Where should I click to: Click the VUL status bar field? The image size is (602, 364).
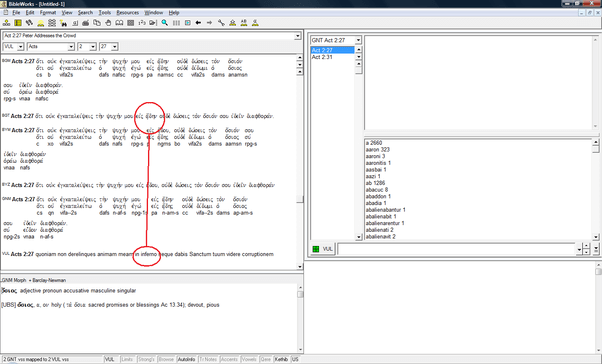click(x=110, y=359)
